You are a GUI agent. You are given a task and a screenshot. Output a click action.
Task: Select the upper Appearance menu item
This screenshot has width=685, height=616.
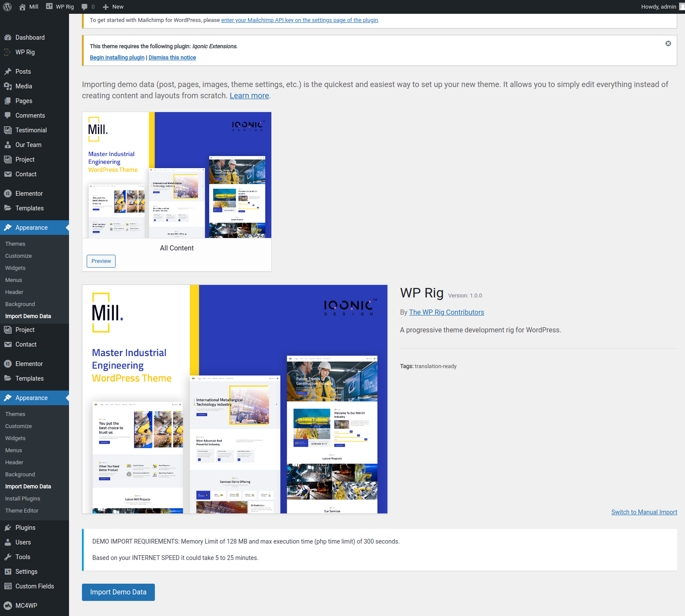[x=35, y=228]
